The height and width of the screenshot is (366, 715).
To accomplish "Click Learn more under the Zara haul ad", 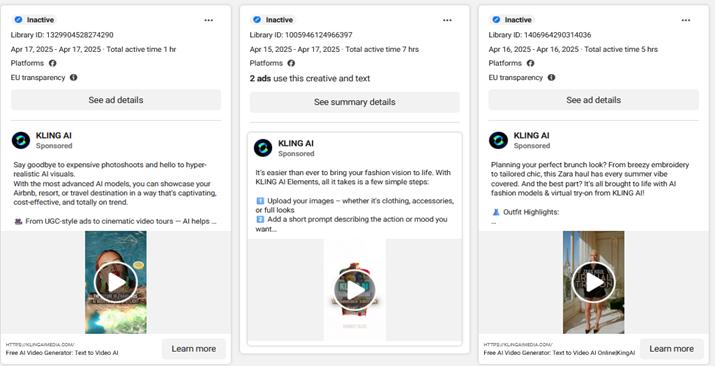I will click(x=672, y=349).
